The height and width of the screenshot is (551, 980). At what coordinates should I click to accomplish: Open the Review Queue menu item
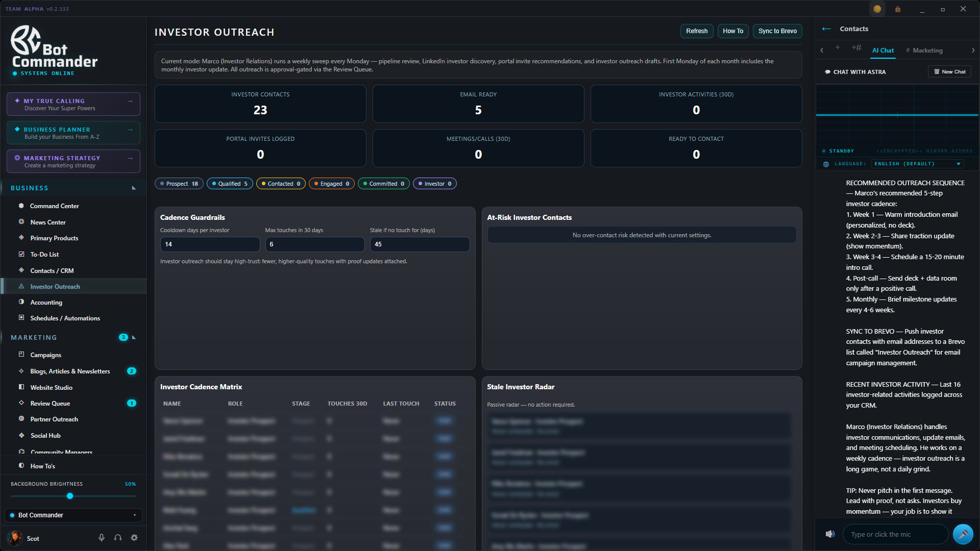pyautogui.click(x=50, y=404)
